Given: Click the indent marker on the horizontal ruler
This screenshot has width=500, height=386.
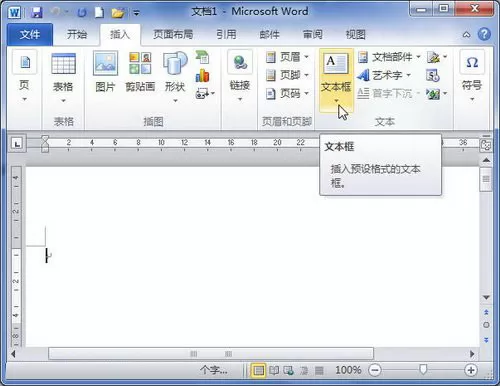Looking at the screenshot, I should click(x=45, y=144).
